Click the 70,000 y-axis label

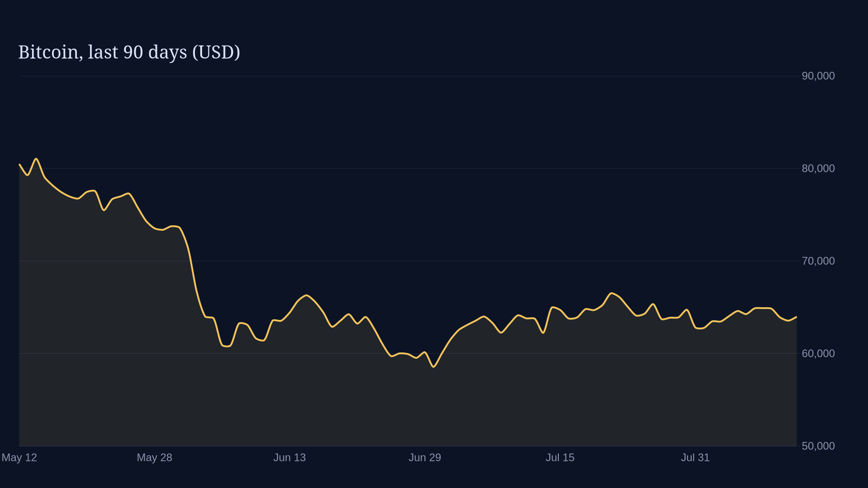coord(818,261)
